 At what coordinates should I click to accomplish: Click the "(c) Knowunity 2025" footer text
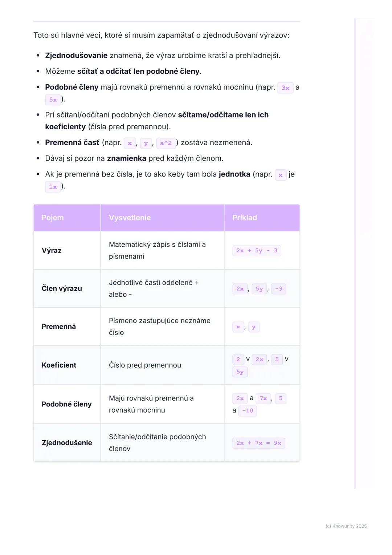coord(346,526)
